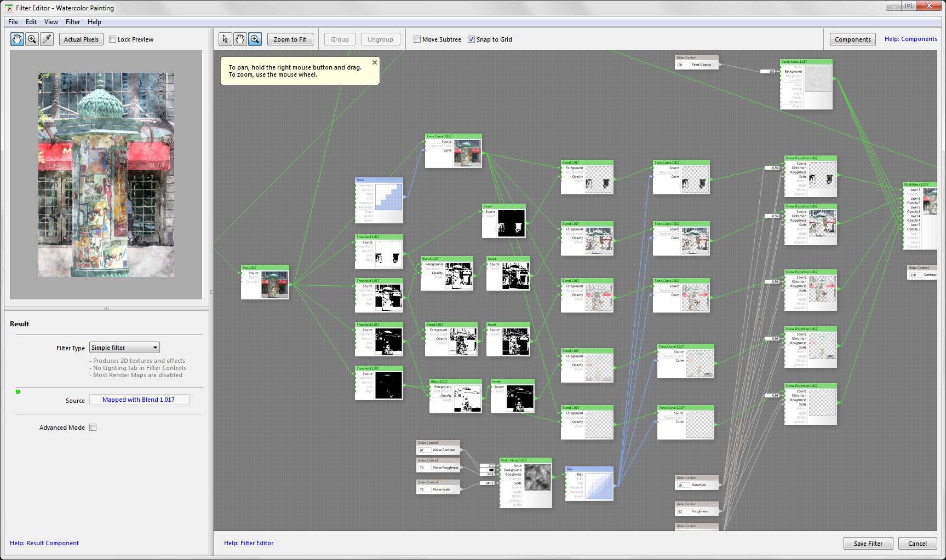Select the bottom Perlin Noise node near Bias

[526, 483]
